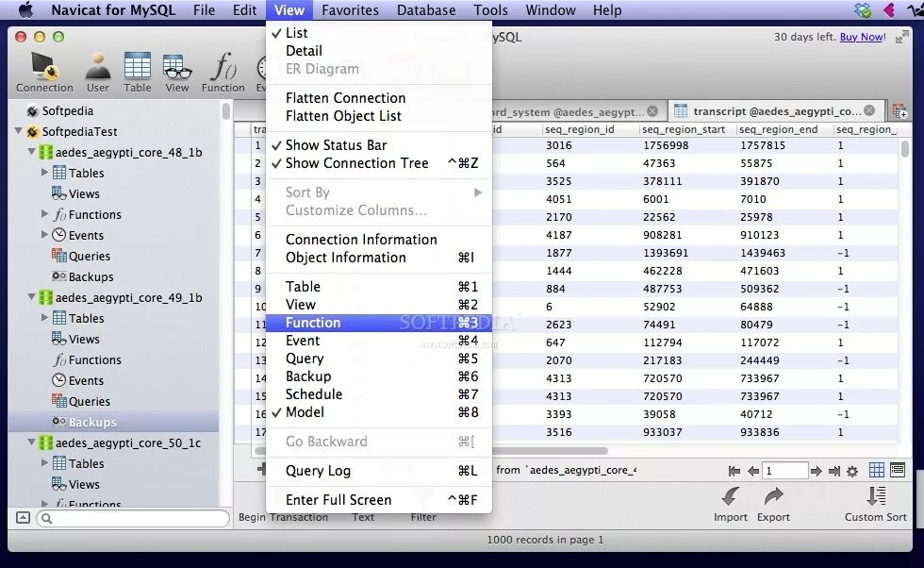Open the Tools menu
This screenshot has width=924, height=568.
(490, 10)
